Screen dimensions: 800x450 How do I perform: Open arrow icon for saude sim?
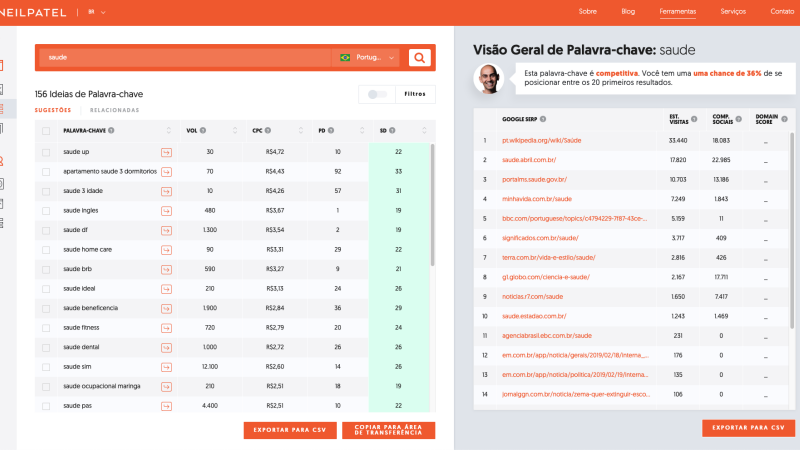pos(166,367)
